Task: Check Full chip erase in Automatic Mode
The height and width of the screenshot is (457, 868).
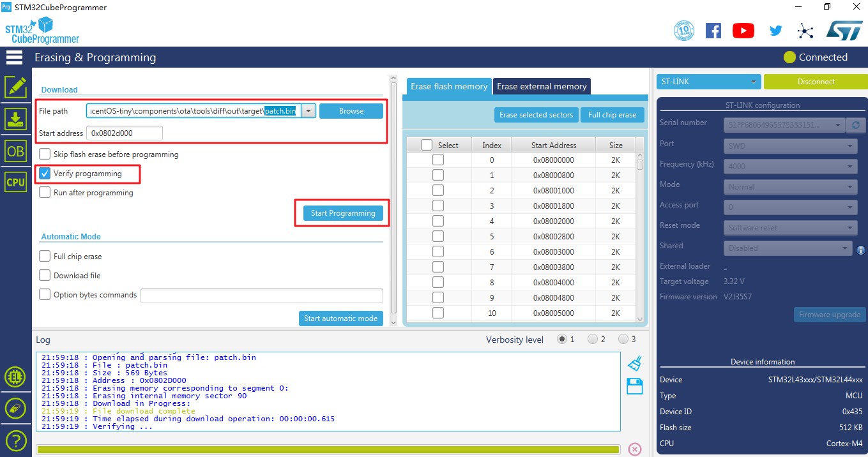Action: click(45, 257)
